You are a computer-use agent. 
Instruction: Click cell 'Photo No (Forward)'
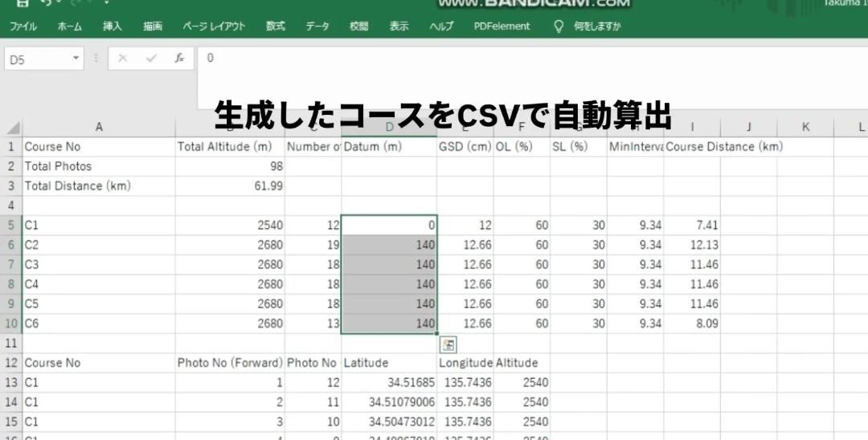[x=230, y=363]
